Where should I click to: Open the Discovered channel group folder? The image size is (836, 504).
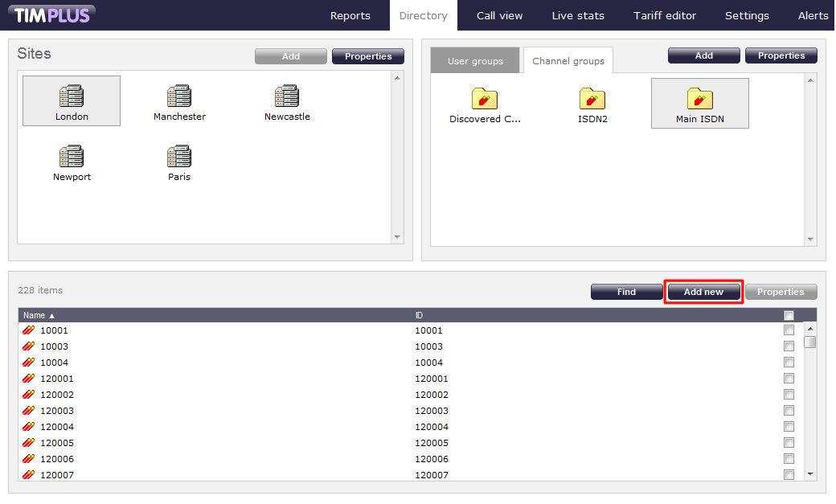[x=485, y=100]
